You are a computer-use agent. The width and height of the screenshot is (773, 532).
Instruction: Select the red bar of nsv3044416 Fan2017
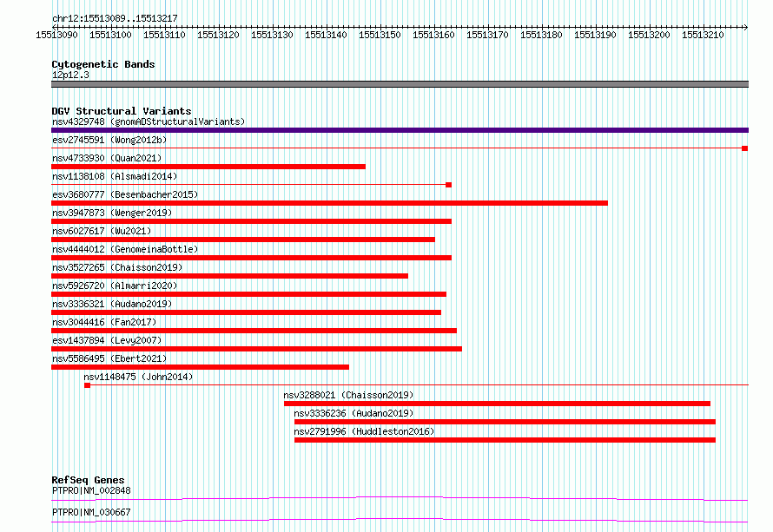pyautogui.click(x=254, y=331)
